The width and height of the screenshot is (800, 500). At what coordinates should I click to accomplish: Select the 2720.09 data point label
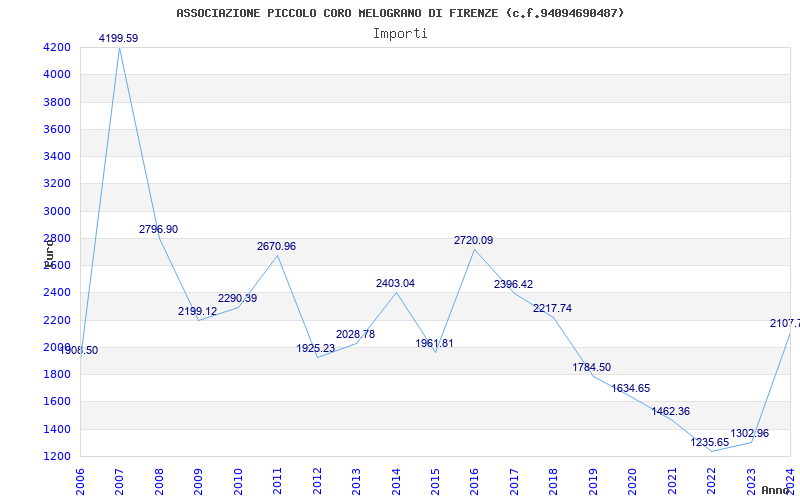(473, 240)
